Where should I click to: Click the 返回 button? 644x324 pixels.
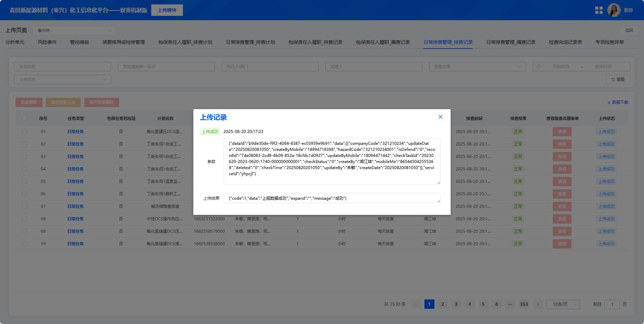[x=629, y=30]
